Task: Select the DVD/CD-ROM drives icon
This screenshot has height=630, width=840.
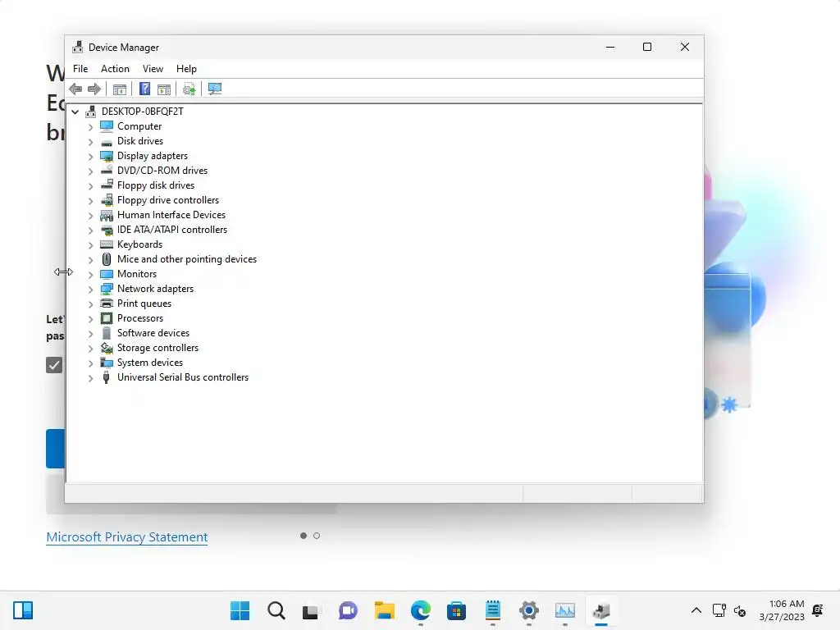Action: pos(107,171)
